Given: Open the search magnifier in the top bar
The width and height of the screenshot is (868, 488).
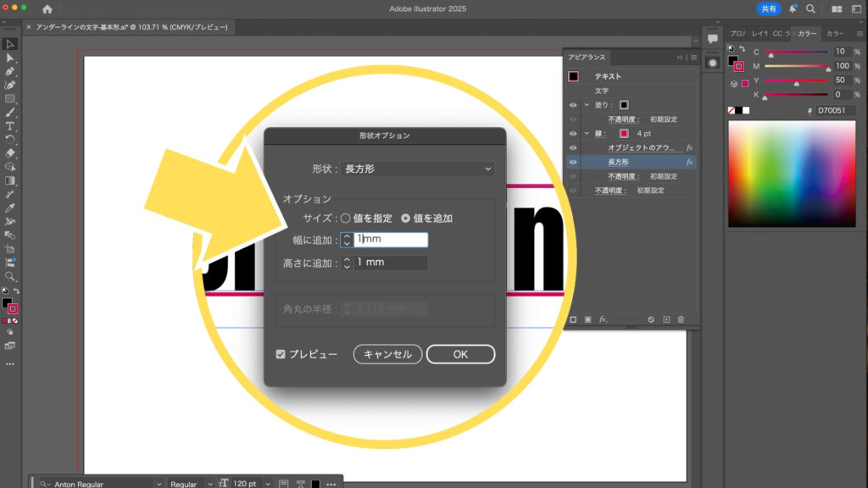Looking at the screenshot, I should coord(810,8).
